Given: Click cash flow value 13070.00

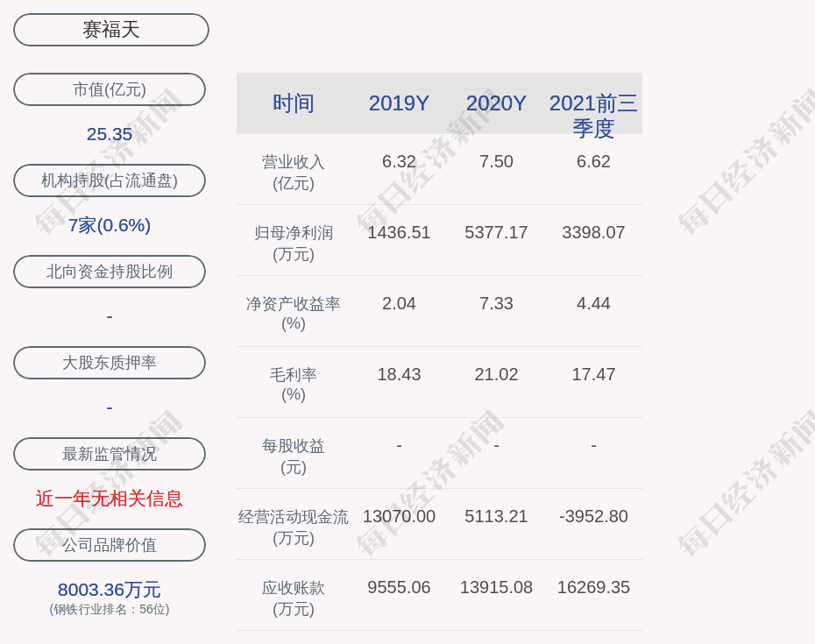Looking at the screenshot, I should pos(400,516).
